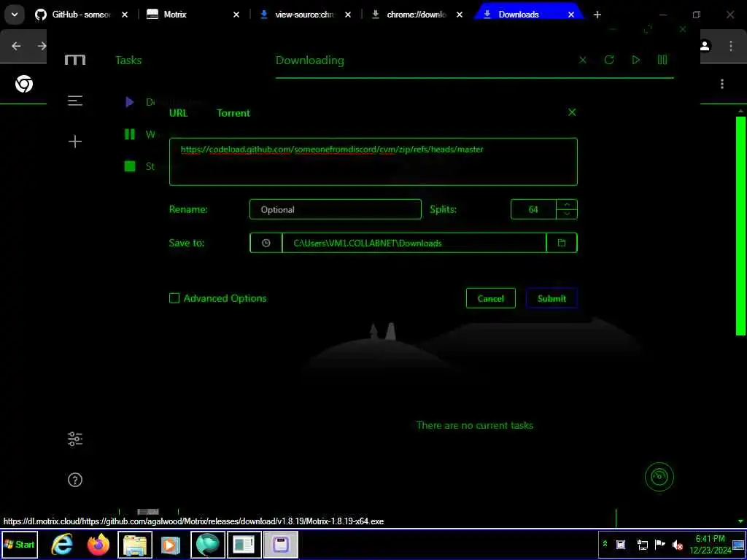Open the Motrix task list menu icon
Screen dimensions: 747x560
point(75,101)
